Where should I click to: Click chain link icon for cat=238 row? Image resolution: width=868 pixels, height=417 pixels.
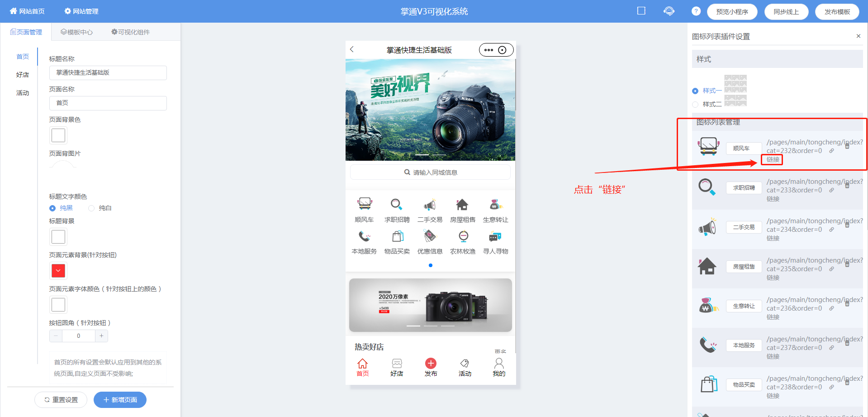click(831, 387)
